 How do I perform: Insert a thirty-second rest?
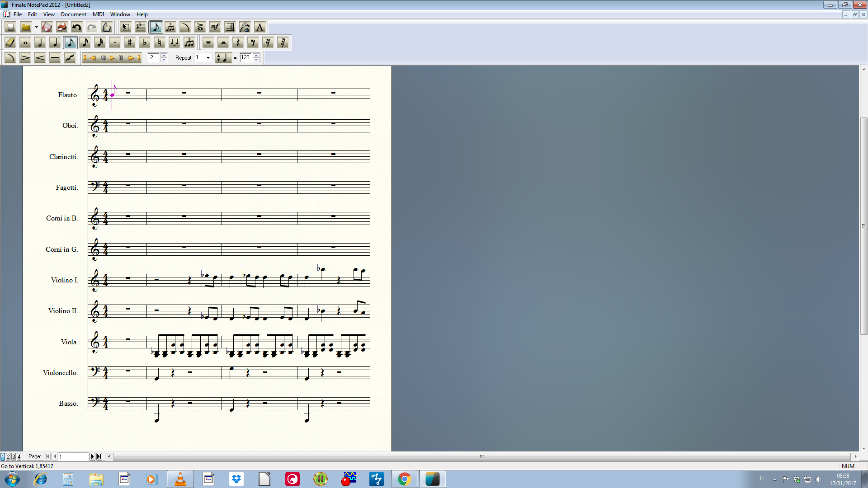[x=283, y=42]
